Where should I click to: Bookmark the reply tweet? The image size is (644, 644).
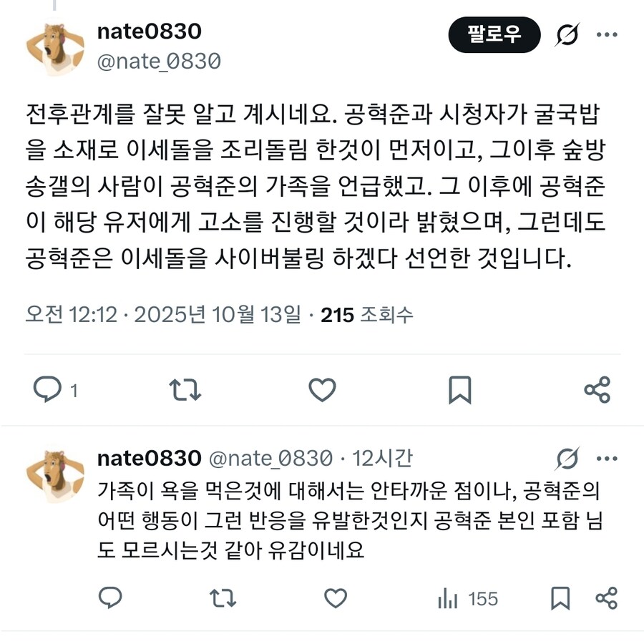tap(560, 598)
